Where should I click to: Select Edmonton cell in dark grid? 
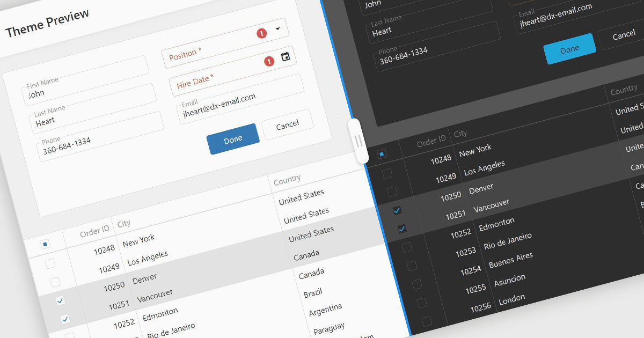coord(496,224)
